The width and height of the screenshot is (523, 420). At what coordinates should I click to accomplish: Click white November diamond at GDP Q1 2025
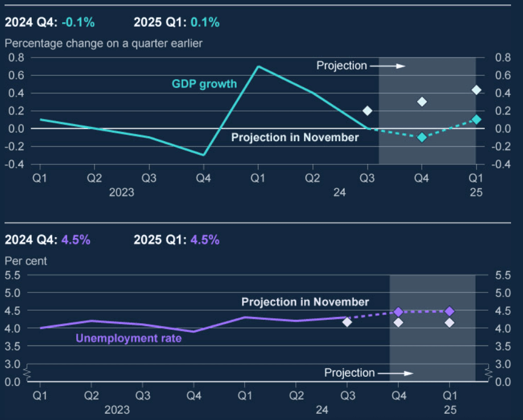point(476,90)
